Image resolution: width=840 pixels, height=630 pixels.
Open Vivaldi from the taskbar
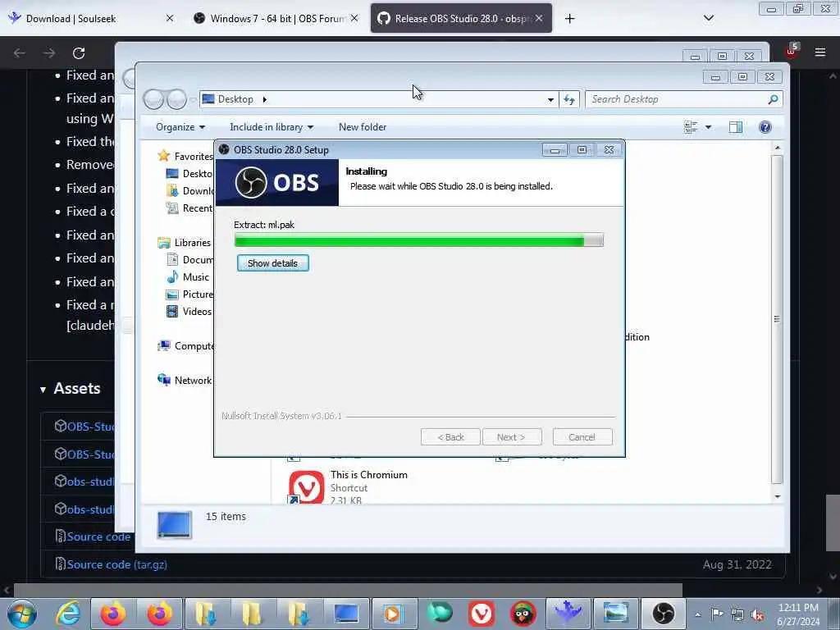[x=481, y=614]
